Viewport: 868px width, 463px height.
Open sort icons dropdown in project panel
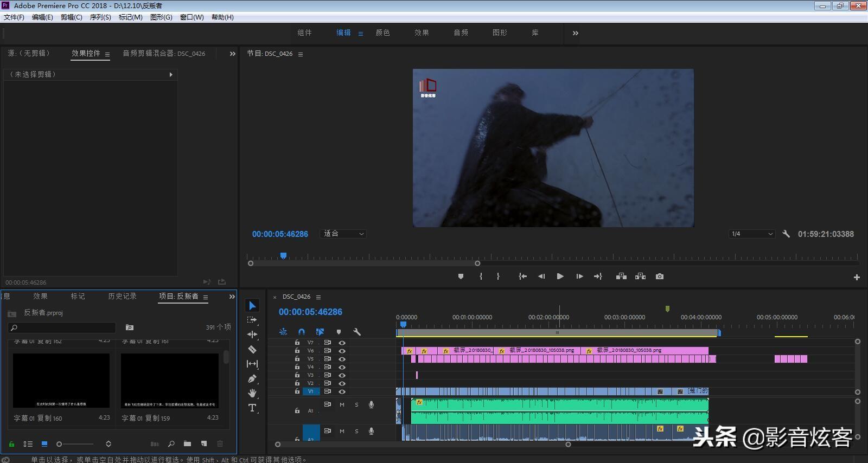pos(108,443)
